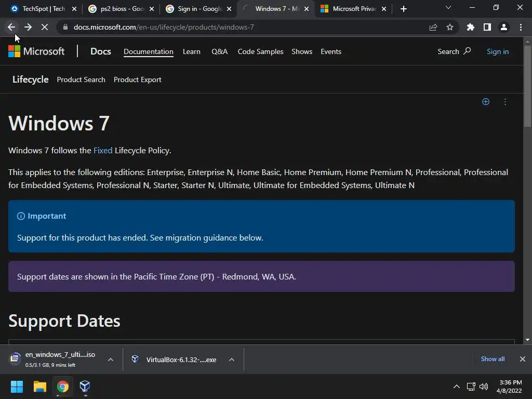This screenshot has height=399, width=532.
Task: Open Code Samples in the Docs header
Action: click(x=260, y=51)
